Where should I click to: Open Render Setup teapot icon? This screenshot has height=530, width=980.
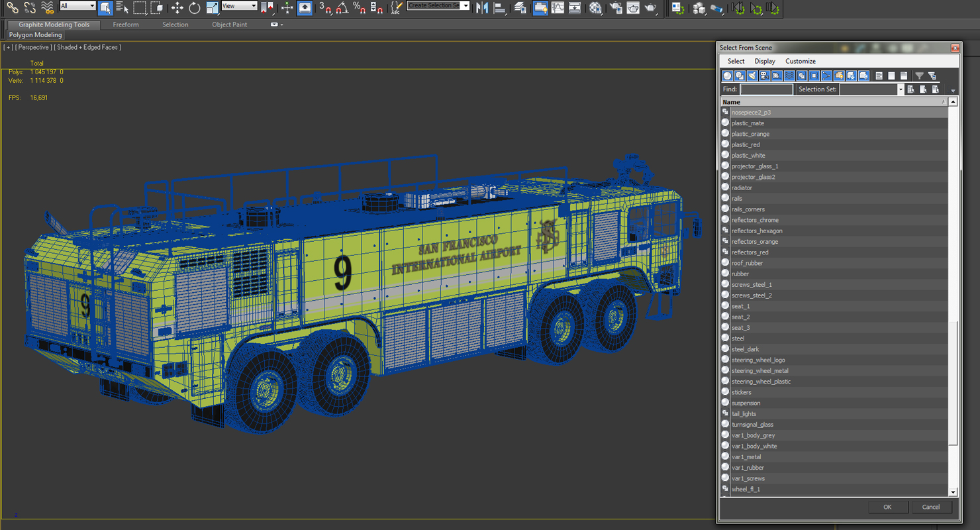616,8
